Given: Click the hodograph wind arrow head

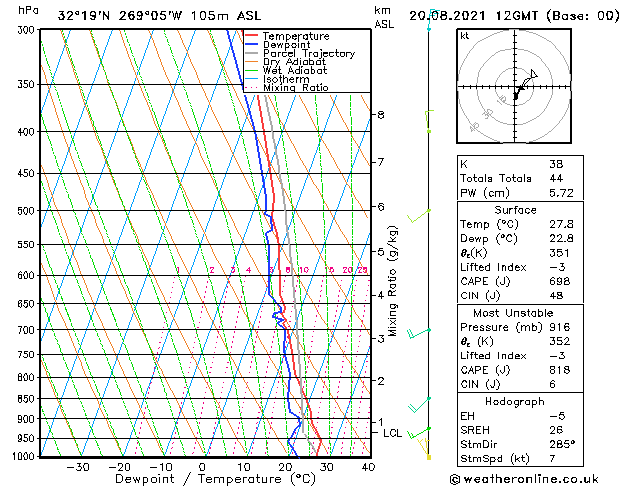Looking at the screenshot, I should (534, 74).
